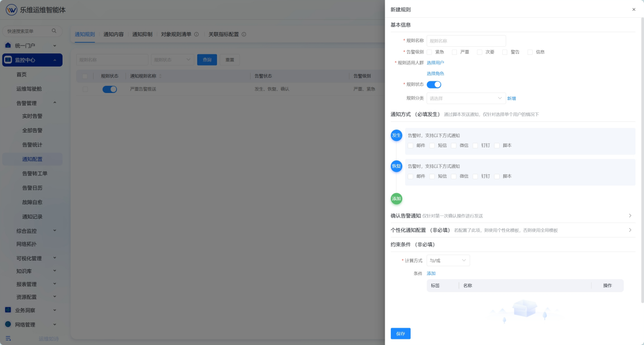
Task: Click 新增 next to 规则分类
Action: 511,99
